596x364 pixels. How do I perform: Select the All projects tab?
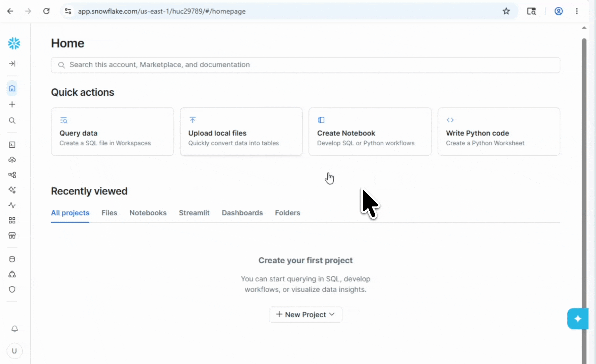tap(70, 213)
